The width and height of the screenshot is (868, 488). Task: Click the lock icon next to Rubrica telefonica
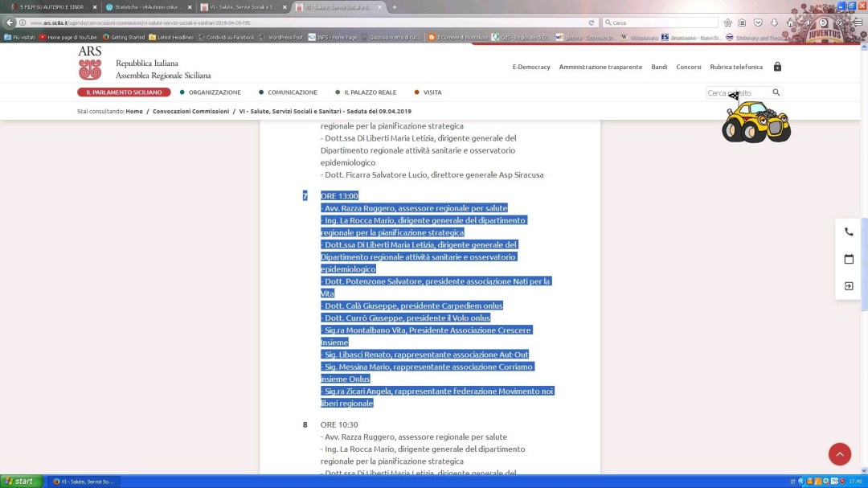tap(777, 67)
